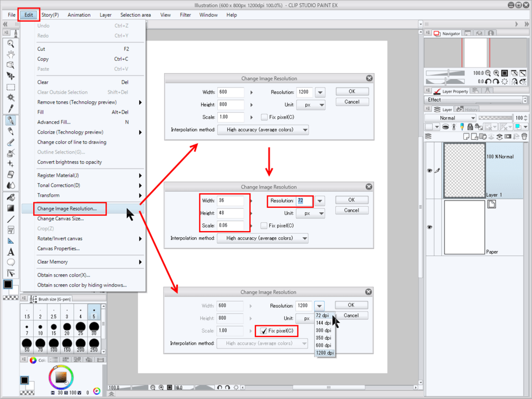532x399 pixels.
Task: Select the Straight line figure tool
Action: [11, 219]
